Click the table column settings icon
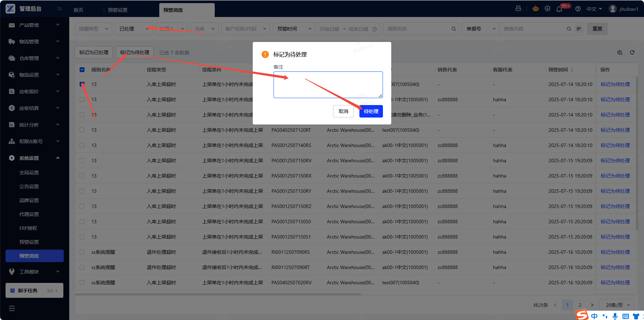The width and height of the screenshot is (644, 320). tap(620, 52)
